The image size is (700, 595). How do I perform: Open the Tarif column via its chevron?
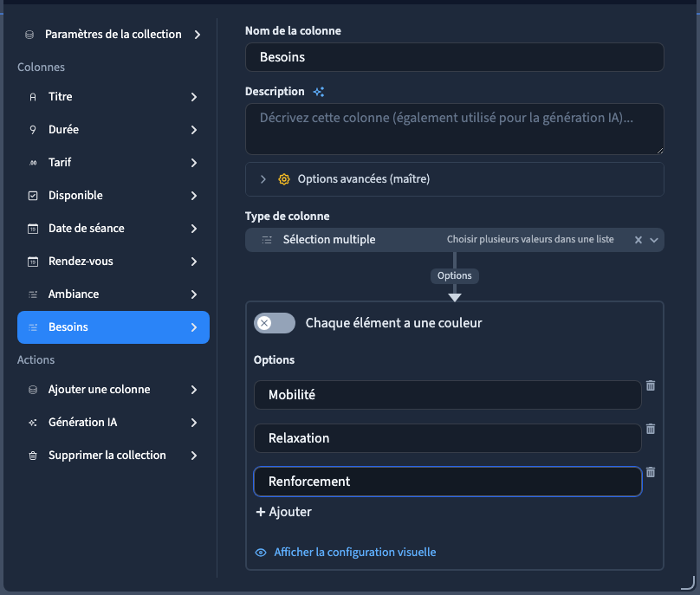point(194,163)
